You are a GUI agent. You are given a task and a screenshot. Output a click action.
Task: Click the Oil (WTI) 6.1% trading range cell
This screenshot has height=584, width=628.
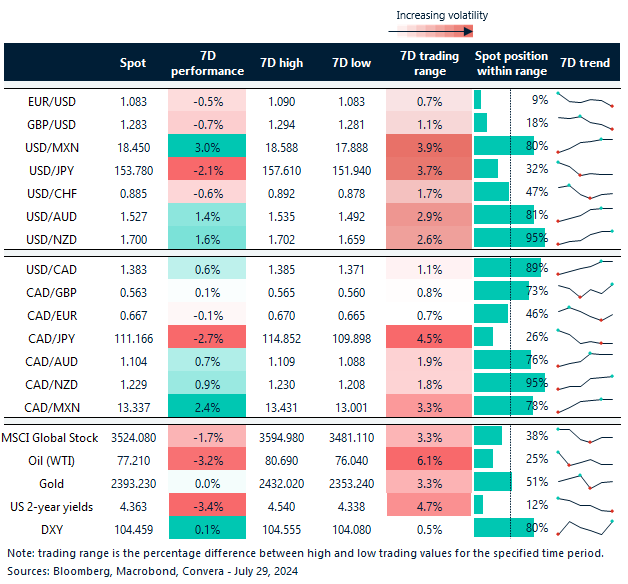(x=429, y=459)
